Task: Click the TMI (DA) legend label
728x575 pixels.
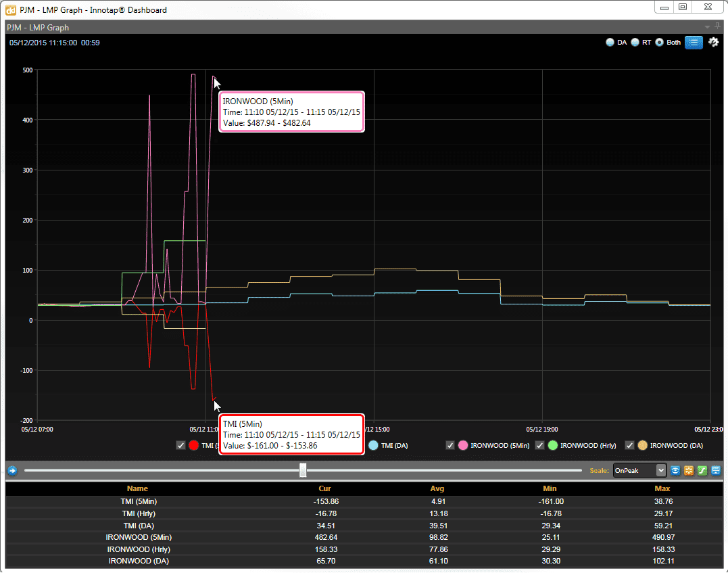Action: [395, 445]
